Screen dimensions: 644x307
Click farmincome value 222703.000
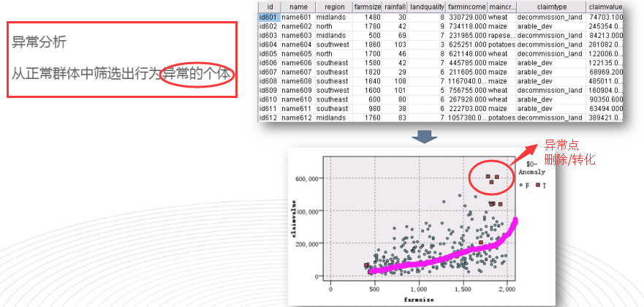(466, 109)
